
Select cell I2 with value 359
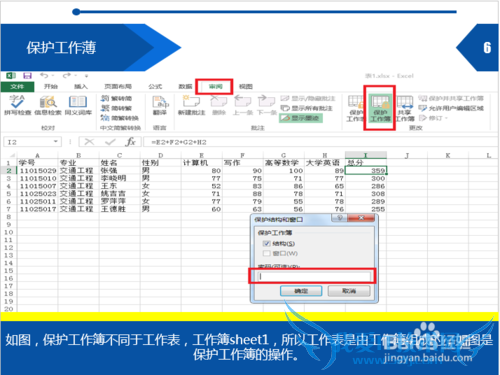tap(366, 171)
